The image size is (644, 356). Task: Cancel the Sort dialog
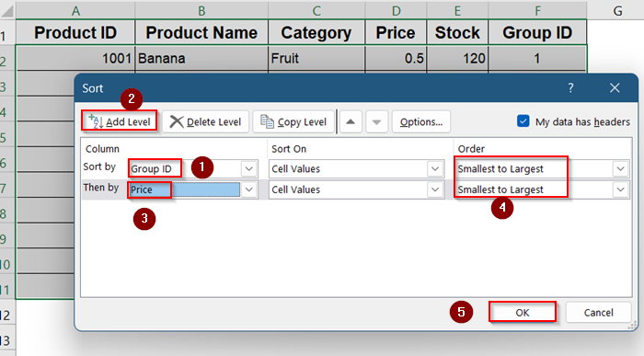598,313
